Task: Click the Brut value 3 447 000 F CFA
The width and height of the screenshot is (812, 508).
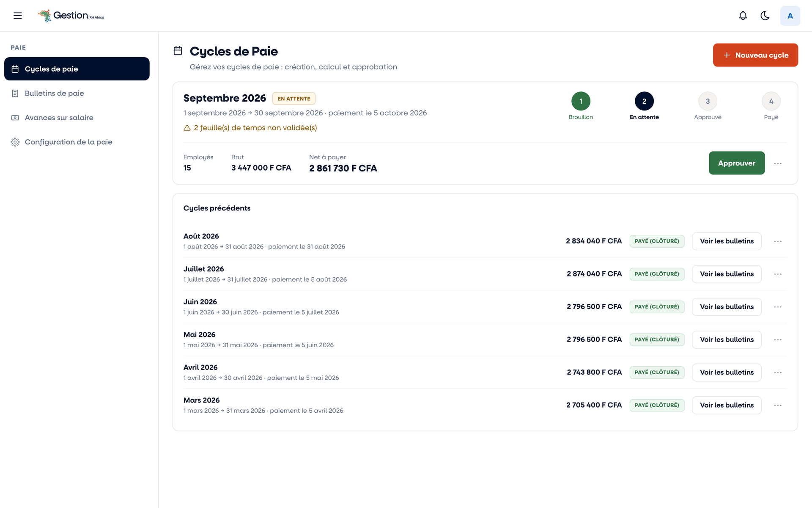Action: tap(261, 168)
